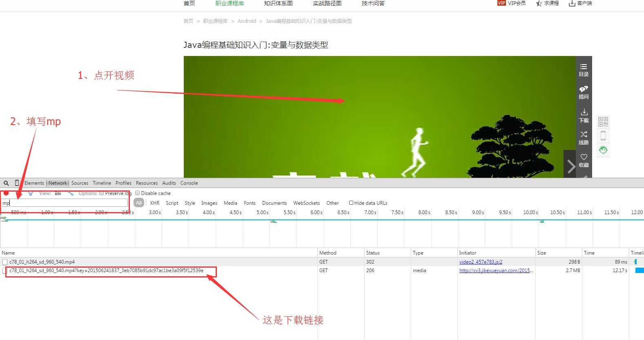Click the 客户端 download icon in the header
The image size is (644, 340).
click(572, 3)
